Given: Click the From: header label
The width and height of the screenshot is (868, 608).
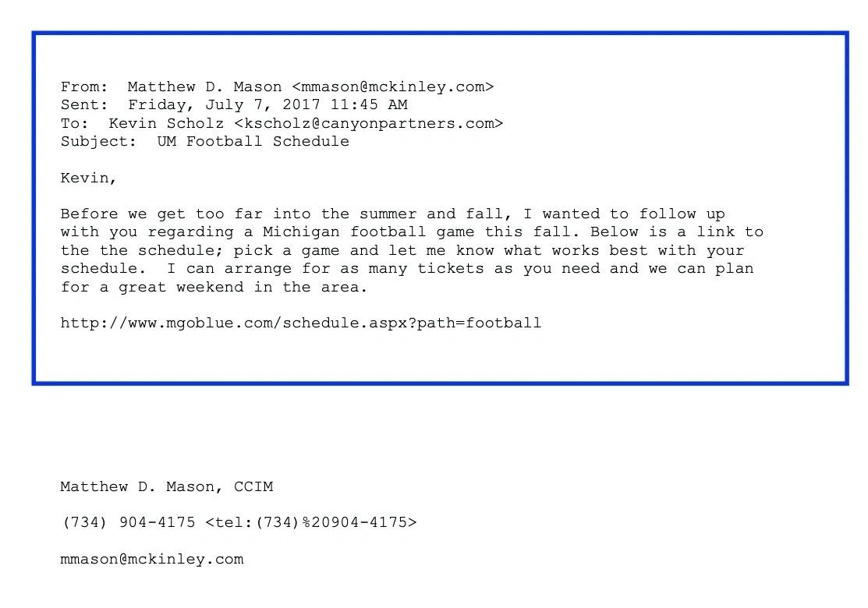Looking at the screenshot, I should 84,87.
